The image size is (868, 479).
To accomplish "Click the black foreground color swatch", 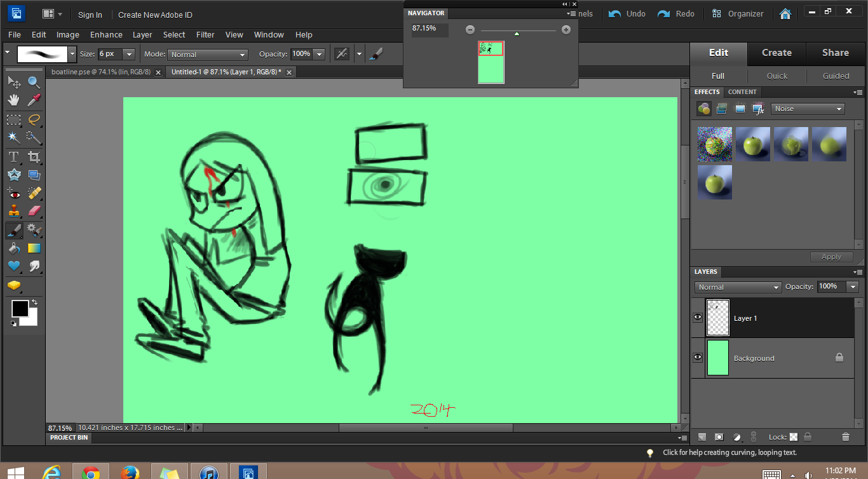I will [x=20, y=309].
